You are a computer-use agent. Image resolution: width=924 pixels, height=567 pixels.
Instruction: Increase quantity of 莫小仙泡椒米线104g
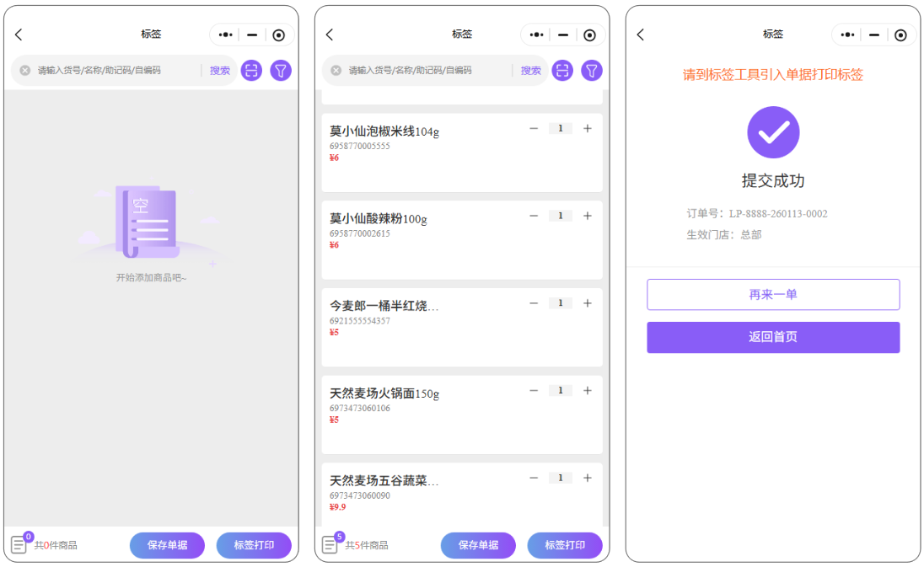(x=588, y=128)
